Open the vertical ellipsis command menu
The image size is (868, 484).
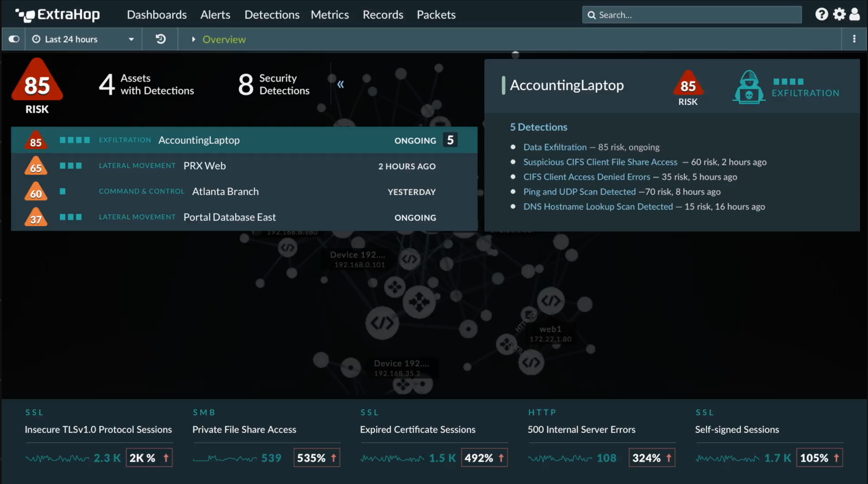click(854, 39)
